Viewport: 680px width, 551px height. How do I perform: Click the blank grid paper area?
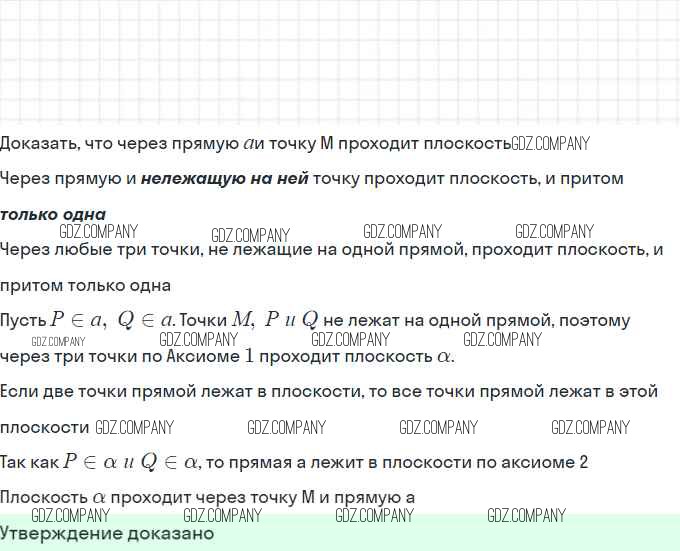[340, 60]
